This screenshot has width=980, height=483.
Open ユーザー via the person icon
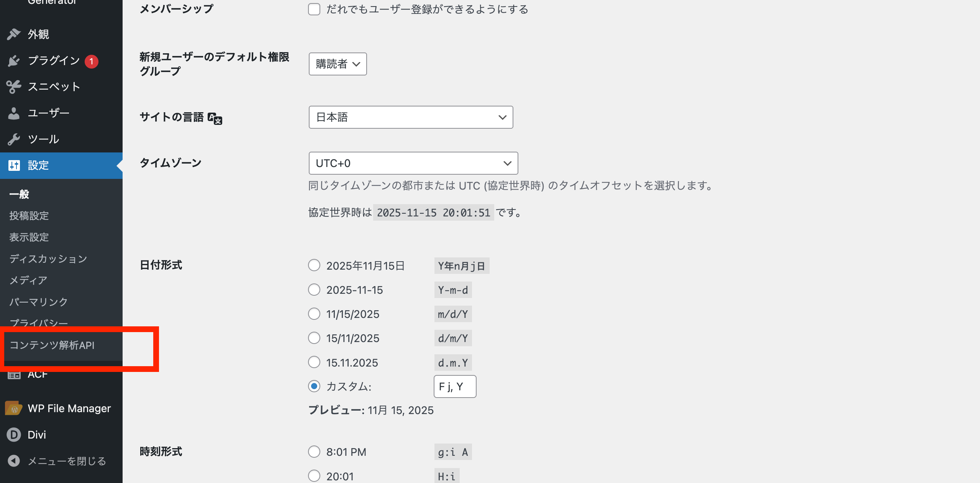[14, 113]
